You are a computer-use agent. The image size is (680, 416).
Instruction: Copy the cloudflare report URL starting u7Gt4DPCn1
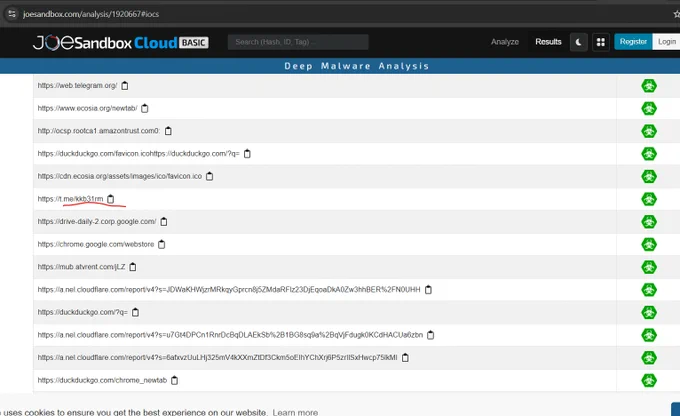click(x=431, y=335)
